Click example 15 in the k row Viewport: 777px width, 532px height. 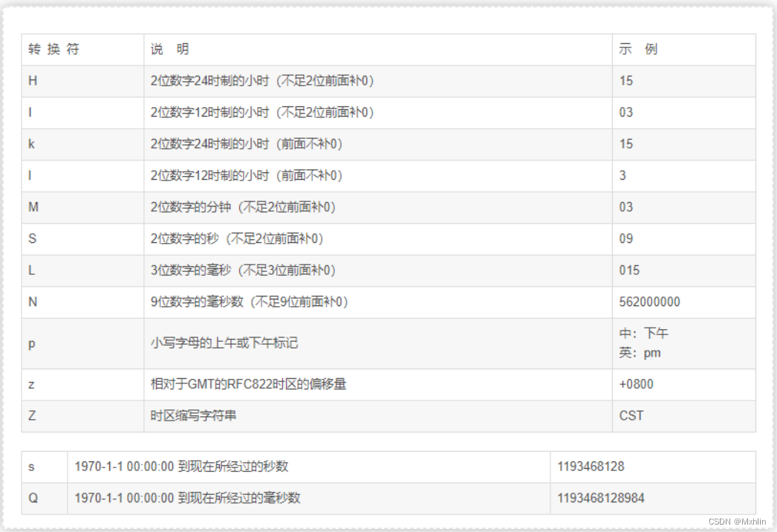[x=626, y=144]
